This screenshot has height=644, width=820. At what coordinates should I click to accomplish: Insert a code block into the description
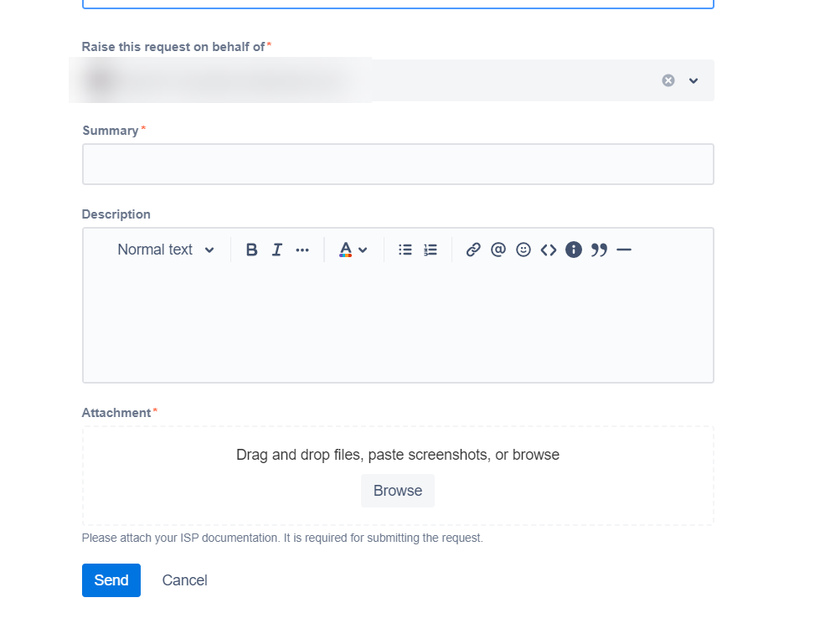[x=548, y=249]
